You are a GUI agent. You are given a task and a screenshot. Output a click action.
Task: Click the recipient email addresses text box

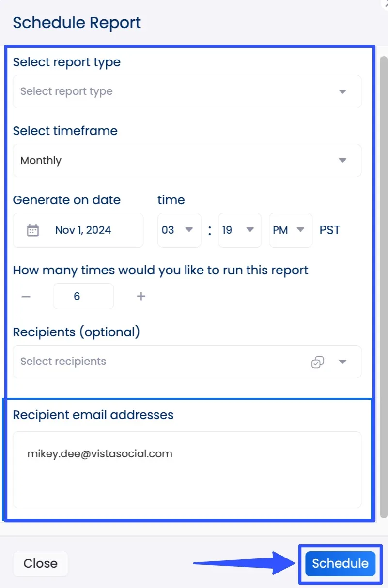pyautogui.click(x=186, y=479)
